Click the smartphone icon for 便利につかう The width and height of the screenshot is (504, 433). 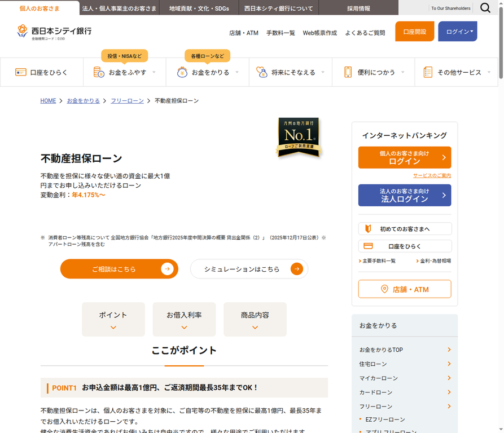(348, 72)
